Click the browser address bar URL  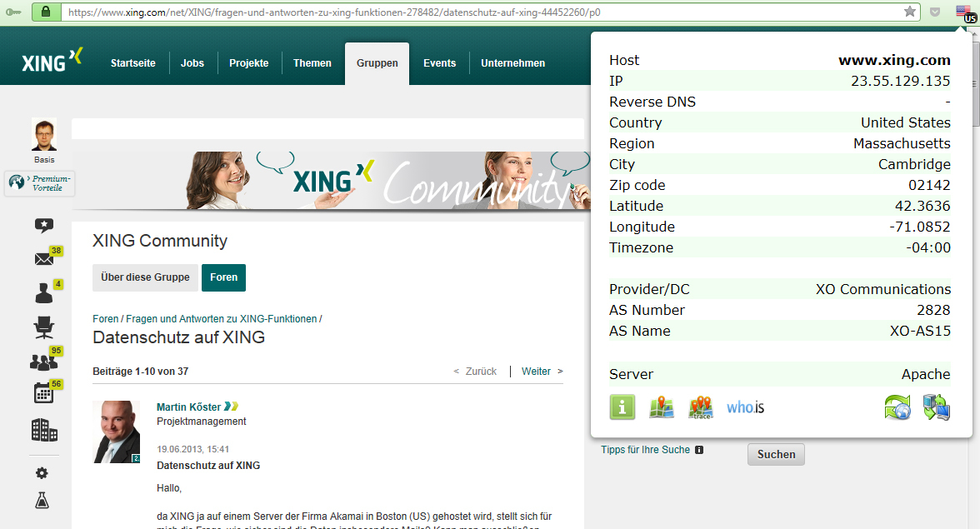tap(334, 12)
